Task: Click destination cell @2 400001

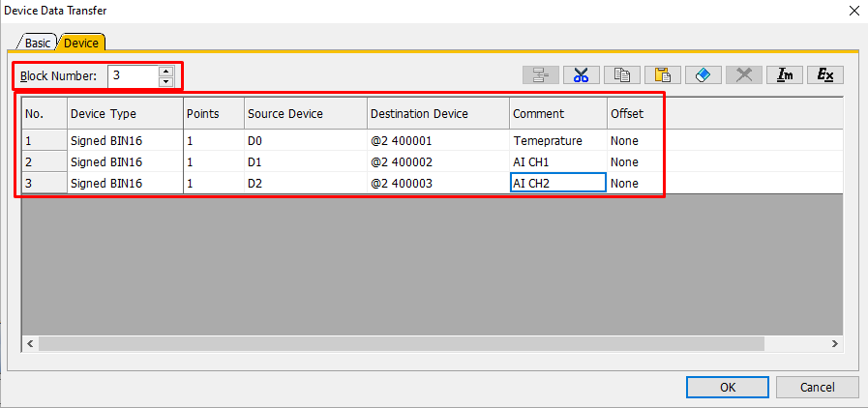Action: (438, 141)
